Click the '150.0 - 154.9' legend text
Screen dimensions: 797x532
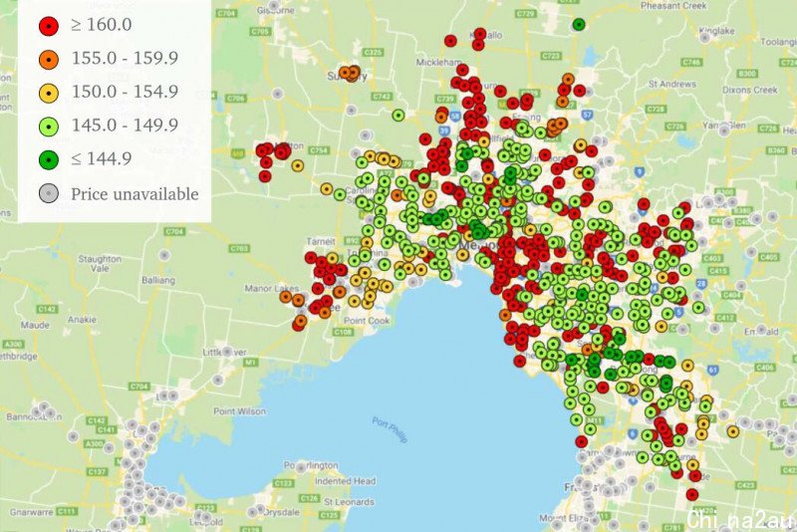pos(125,92)
